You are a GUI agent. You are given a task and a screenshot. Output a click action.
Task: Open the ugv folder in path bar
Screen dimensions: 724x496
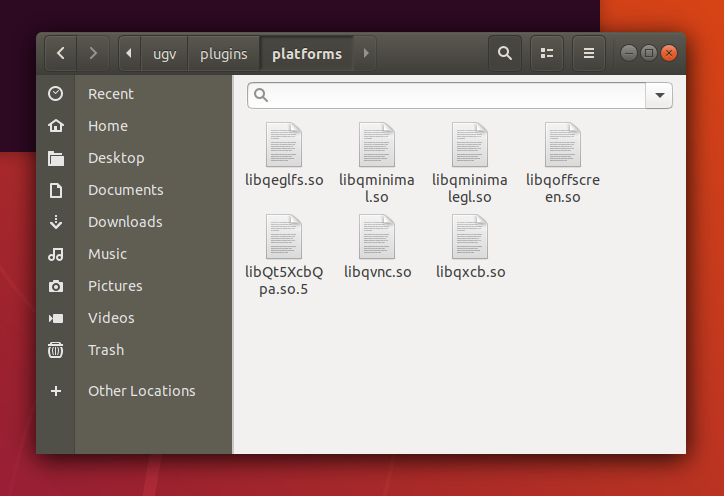click(164, 54)
